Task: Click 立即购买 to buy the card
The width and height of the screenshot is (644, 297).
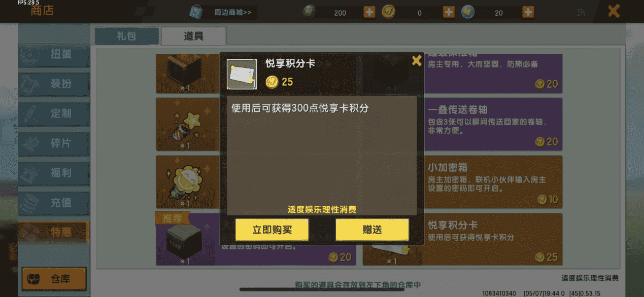Action: point(272,230)
